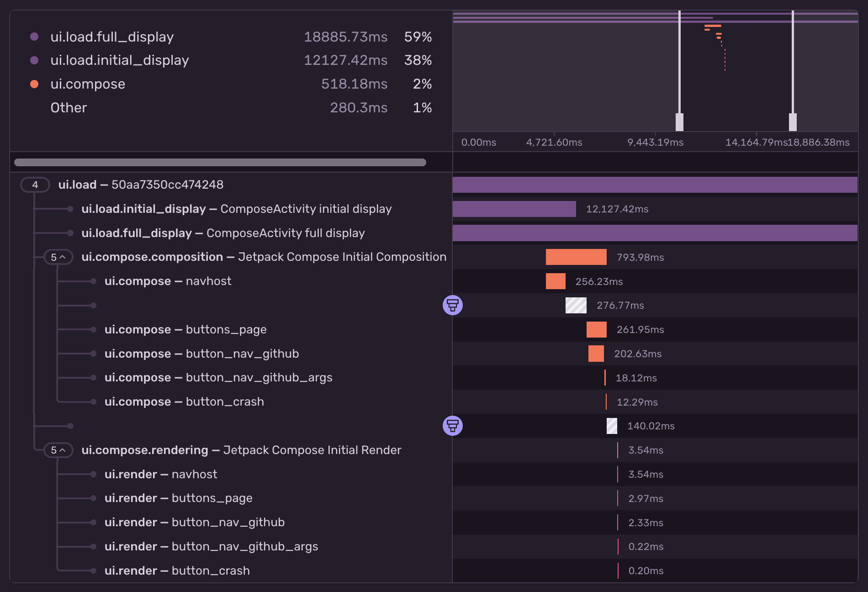Click the 4 count badge on the ui.load row

coord(35,185)
